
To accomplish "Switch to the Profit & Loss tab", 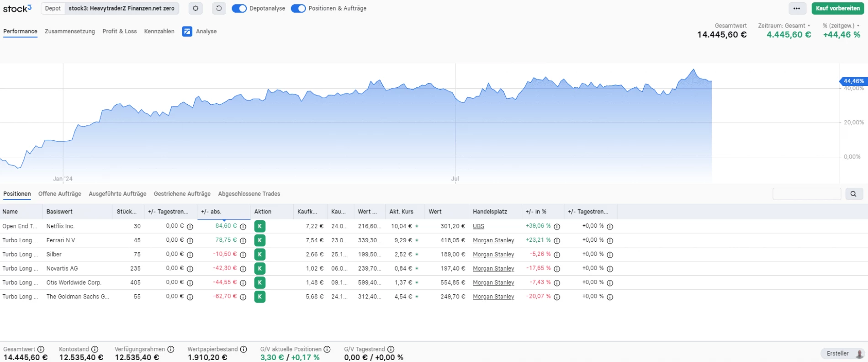I will pos(119,32).
